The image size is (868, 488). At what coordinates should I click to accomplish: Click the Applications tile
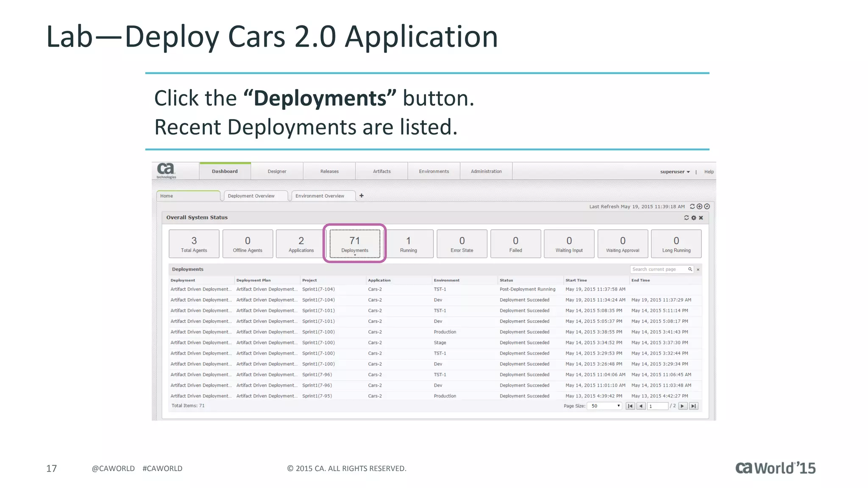click(x=301, y=244)
